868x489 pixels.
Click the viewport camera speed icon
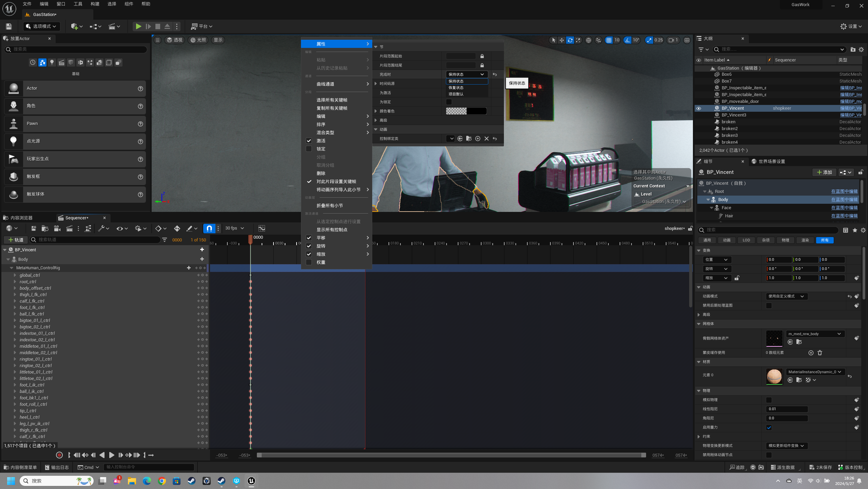[x=671, y=40]
